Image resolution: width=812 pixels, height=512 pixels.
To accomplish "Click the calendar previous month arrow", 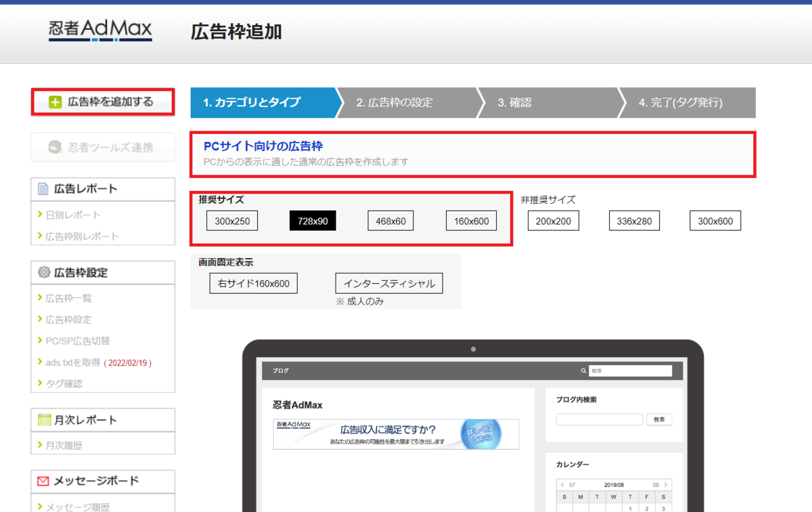I will [x=562, y=485].
